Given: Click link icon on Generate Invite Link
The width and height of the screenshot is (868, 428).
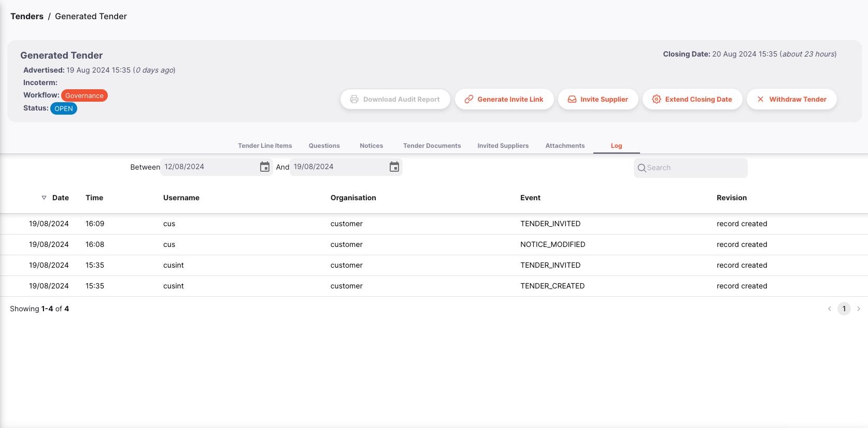Looking at the screenshot, I should 469,99.
